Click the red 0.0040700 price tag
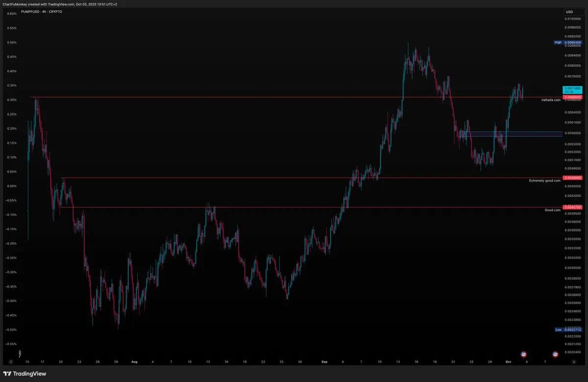The height and width of the screenshot is (382, 588). pos(572,207)
